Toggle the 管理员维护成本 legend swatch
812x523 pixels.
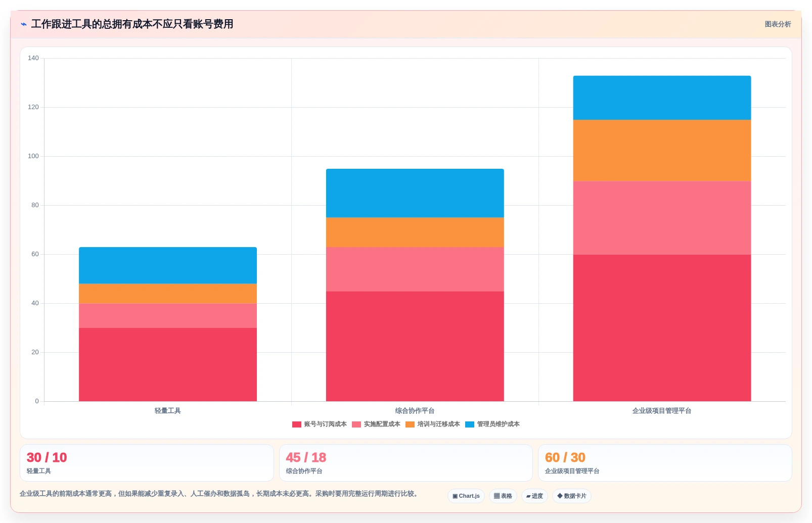470,424
